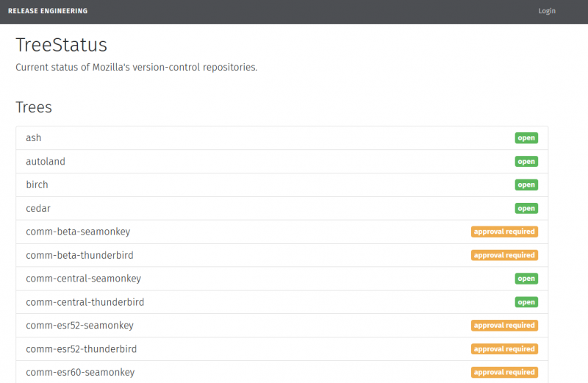
Task: Click the open badge for ash
Action: (526, 137)
